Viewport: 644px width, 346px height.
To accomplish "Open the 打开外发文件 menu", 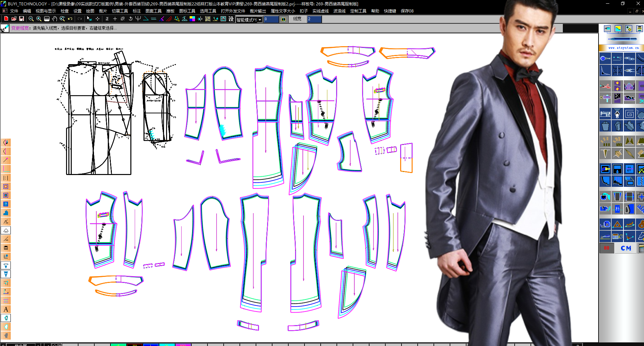I will (x=233, y=11).
